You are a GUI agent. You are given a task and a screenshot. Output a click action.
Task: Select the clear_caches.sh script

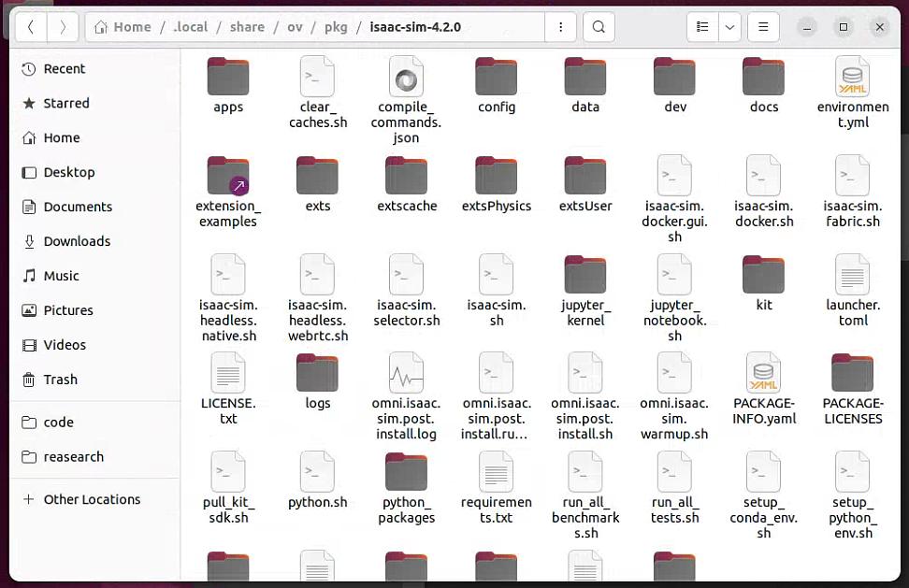pyautogui.click(x=318, y=93)
